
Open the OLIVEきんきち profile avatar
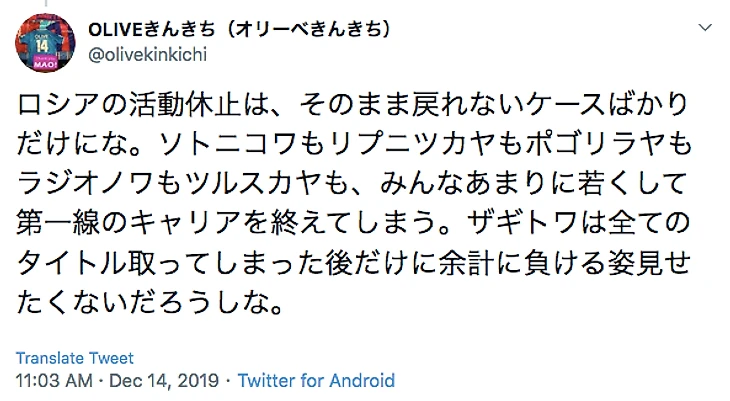click(x=45, y=43)
